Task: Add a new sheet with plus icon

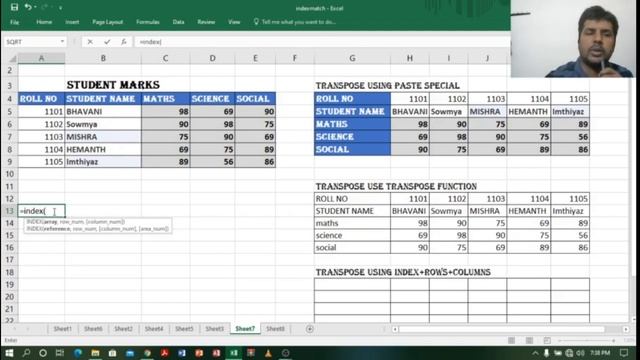Action: point(310,329)
